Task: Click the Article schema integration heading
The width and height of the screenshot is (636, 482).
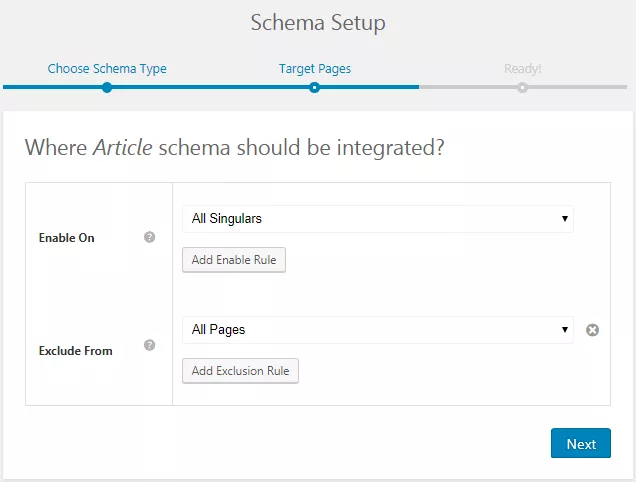Action: tap(234, 148)
